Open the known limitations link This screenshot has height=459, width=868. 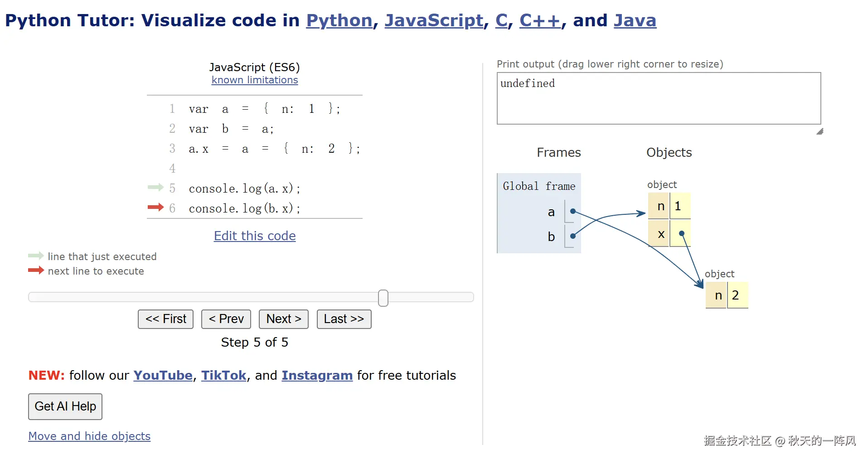click(255, 80)
